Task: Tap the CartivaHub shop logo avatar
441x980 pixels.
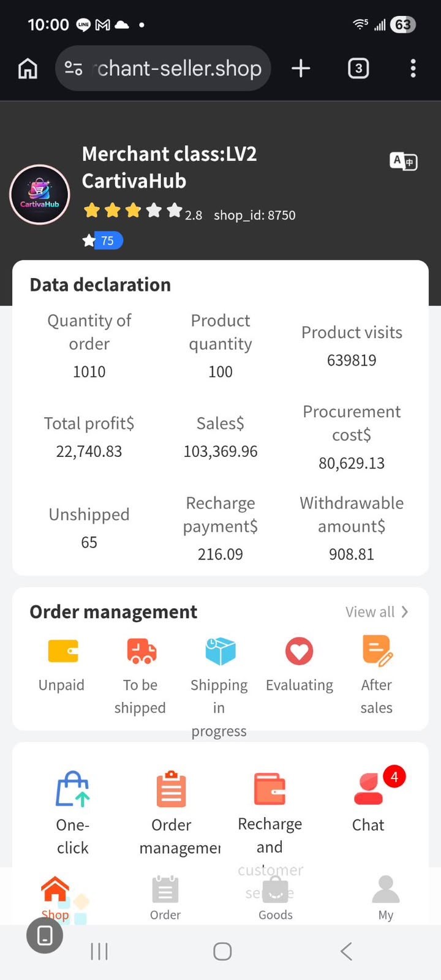Action: click(x=40, y=195)
